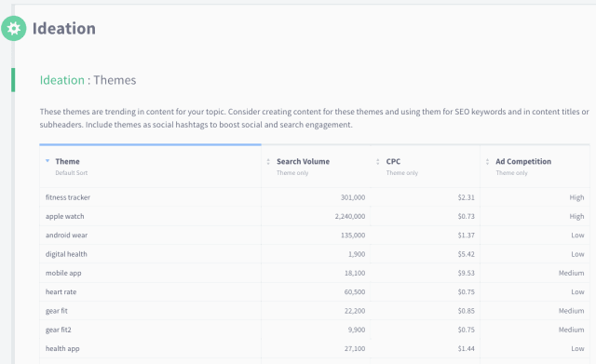596x364 pixels.
Task: Select the 'heart rate' theme row
Action: coord(315,291)
